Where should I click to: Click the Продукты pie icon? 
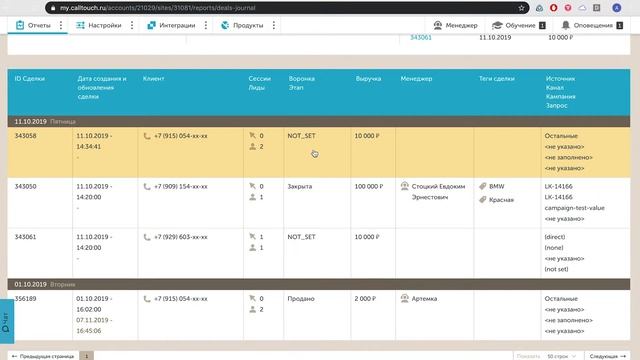225,25
